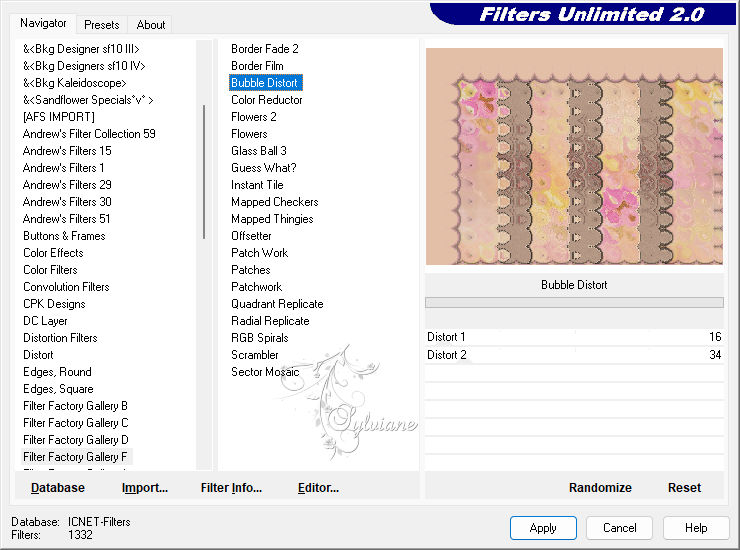The height and width of the screenshot is (550, 740).
Task: Click the filter preview image
Action: pyautogui.click(x=574, y=156)
